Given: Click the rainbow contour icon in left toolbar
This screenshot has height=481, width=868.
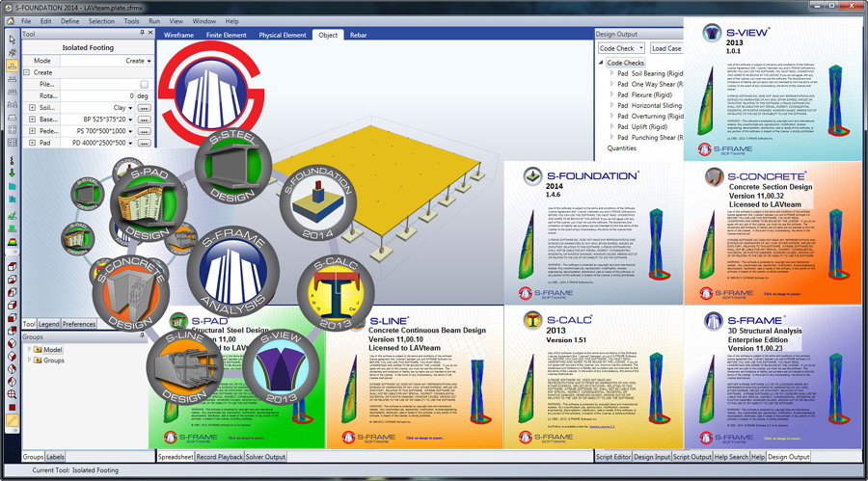Looking at the screenshot, I should pyautogui.click(x=13, y=242).
